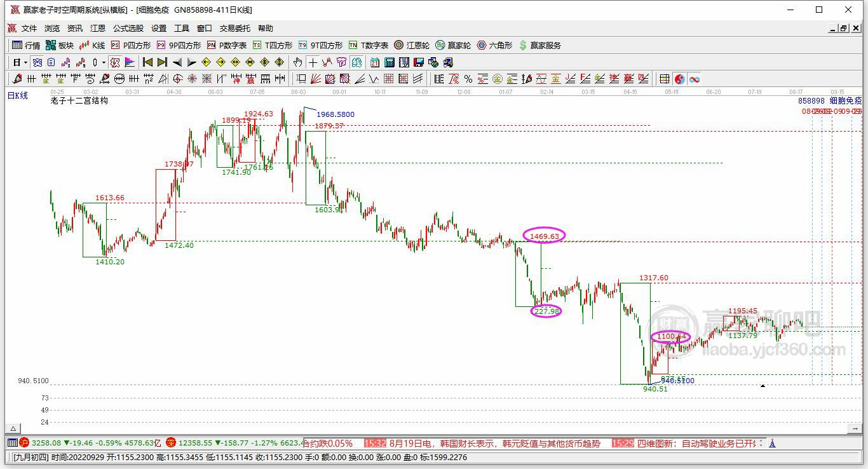Open the 江恩轮 Gann wheel
Screen dimensions: 868x469
[x=412, y=45]
